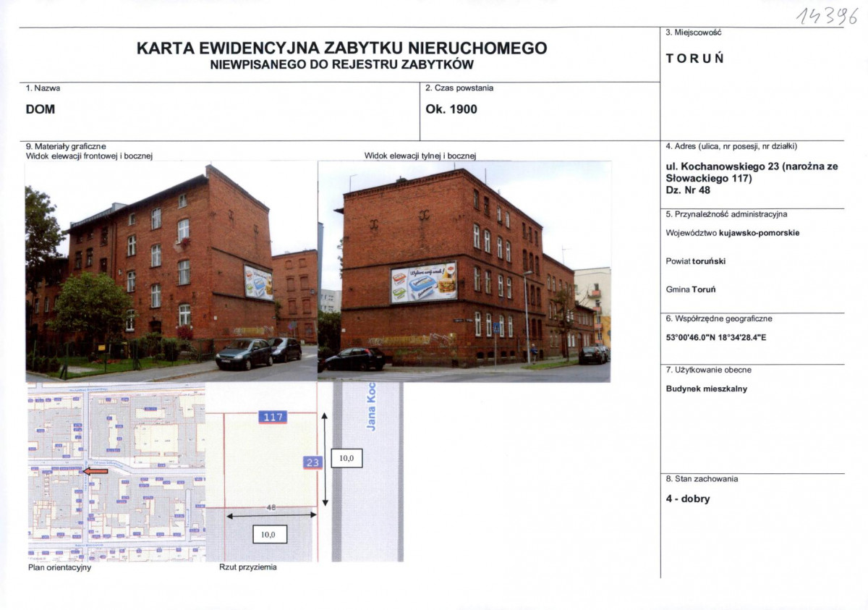Click the label '4. Adres (ulica, nr posesji, nr działki)'
The width and height of the screenshot is (868, 610).
click(x=731, y=147)
